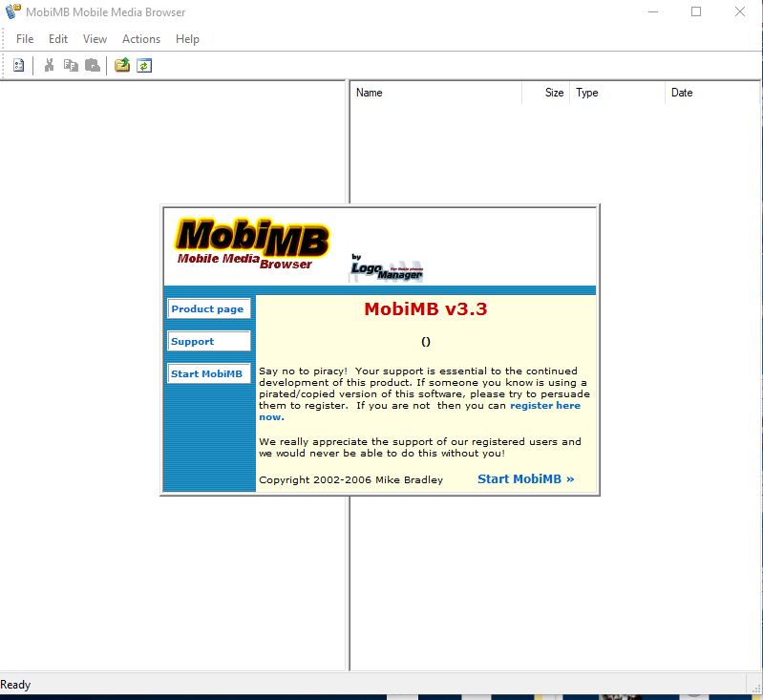Sort files by Type column header
This screenshot has width=763, height=700.
point(617,93)
